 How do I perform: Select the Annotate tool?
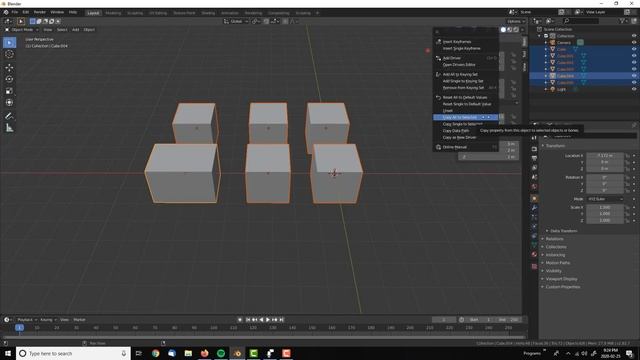[9, 116]
